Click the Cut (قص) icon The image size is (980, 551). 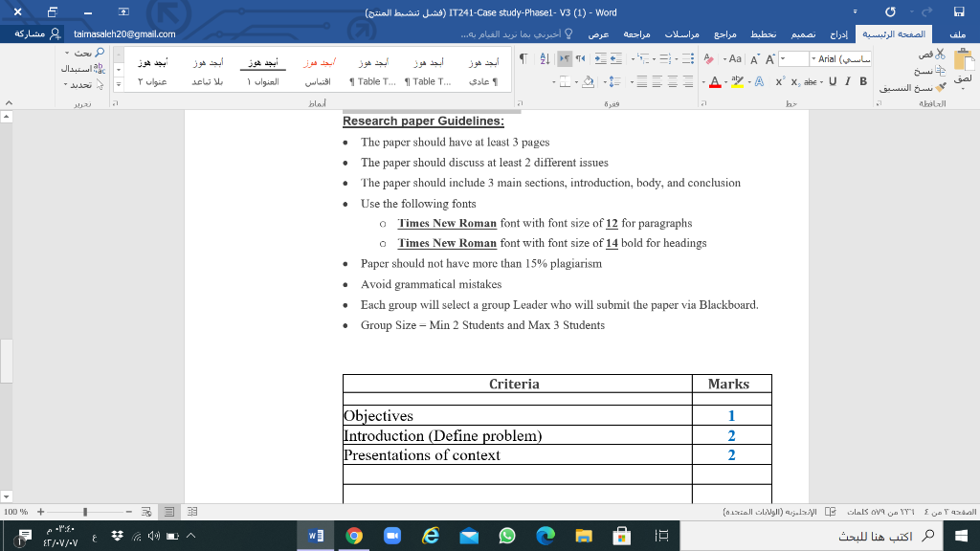[940, 54]
